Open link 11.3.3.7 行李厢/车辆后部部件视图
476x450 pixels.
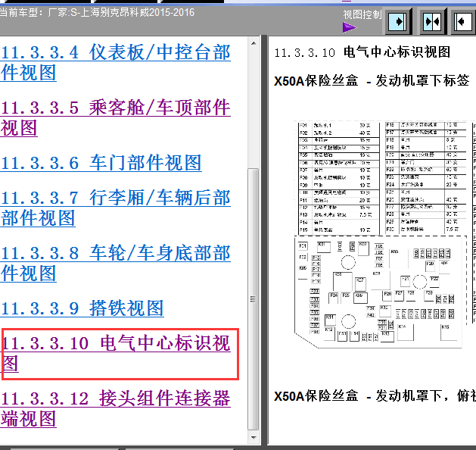click(x=115, y=208)
